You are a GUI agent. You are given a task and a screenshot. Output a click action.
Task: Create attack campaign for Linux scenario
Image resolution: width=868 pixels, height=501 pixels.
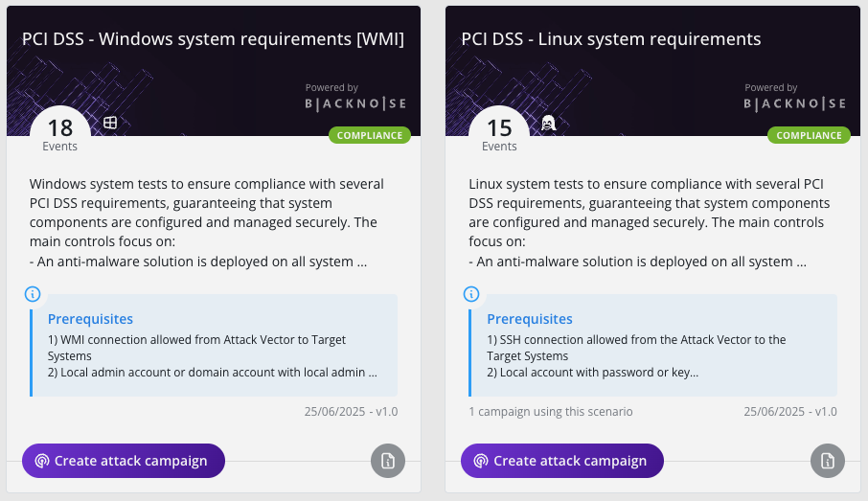[561, 461]
